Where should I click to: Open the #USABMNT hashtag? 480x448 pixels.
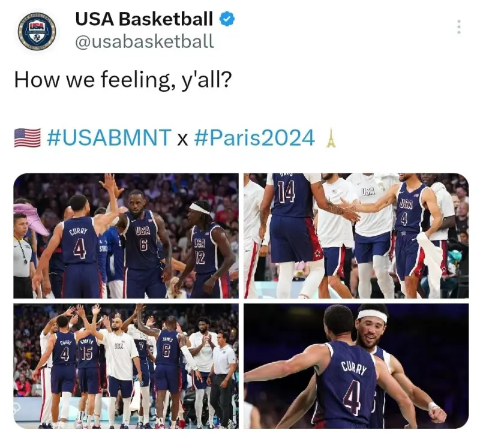[109, 138]
